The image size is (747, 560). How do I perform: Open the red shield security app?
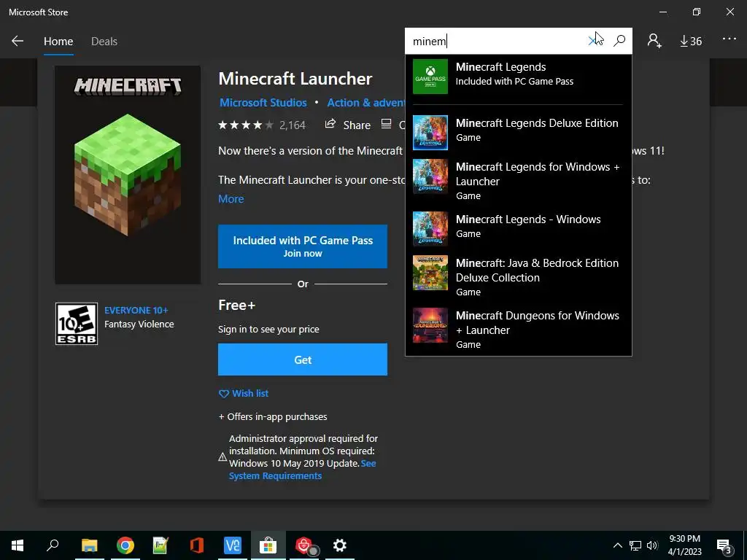(x=304, y=545)
